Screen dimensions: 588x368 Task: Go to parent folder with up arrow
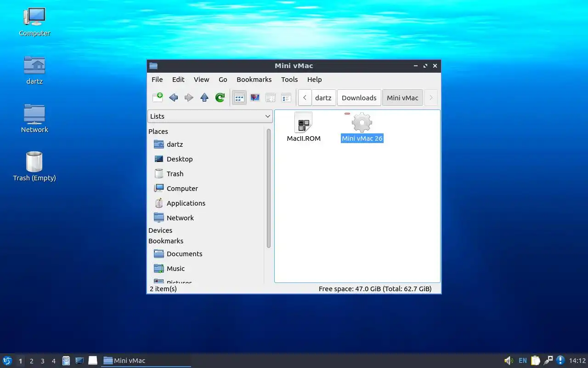point(204,98)
